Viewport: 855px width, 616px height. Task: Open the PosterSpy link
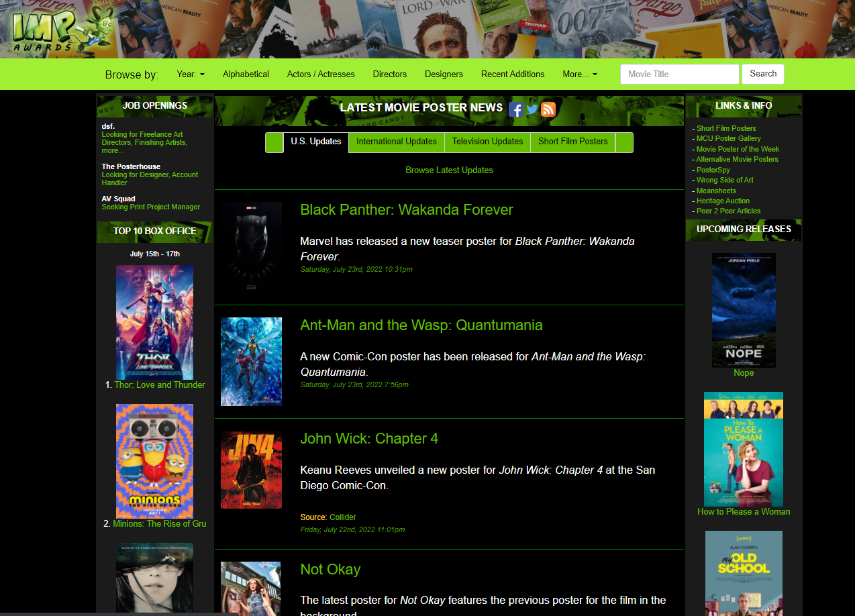coord(713,170)
